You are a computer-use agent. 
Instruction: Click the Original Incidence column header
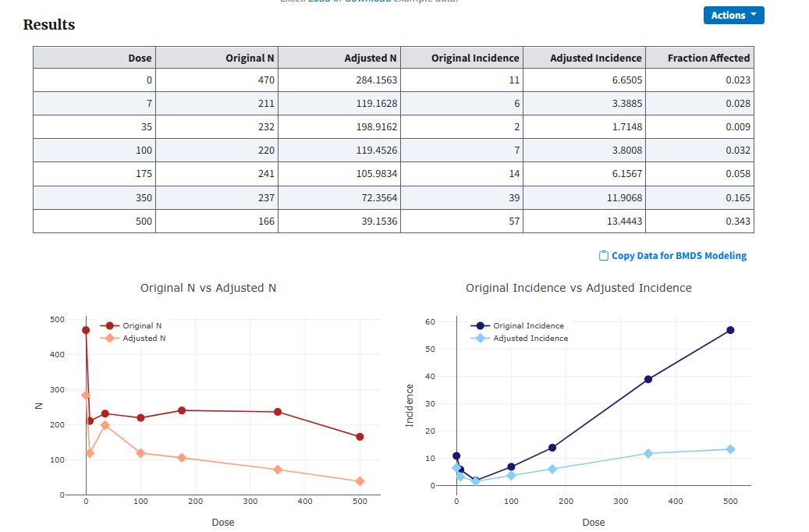click(x=462, y=58)
